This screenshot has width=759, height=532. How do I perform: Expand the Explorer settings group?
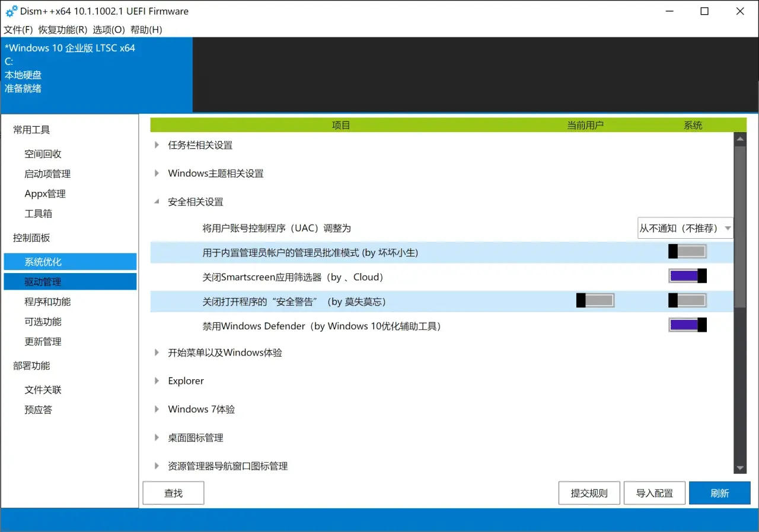pos(157,381)
